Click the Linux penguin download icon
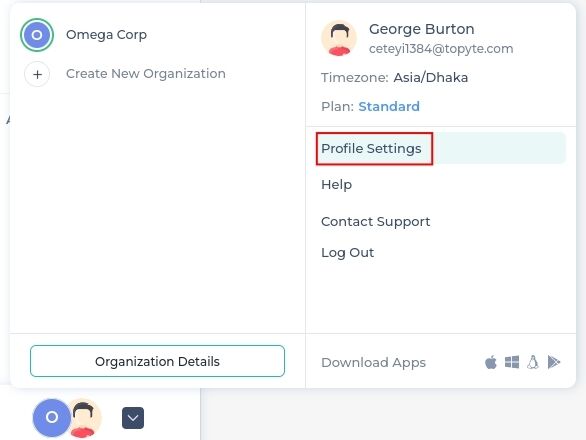The height and width of the screenshot is (440, 586). click(x=533, y=362)
